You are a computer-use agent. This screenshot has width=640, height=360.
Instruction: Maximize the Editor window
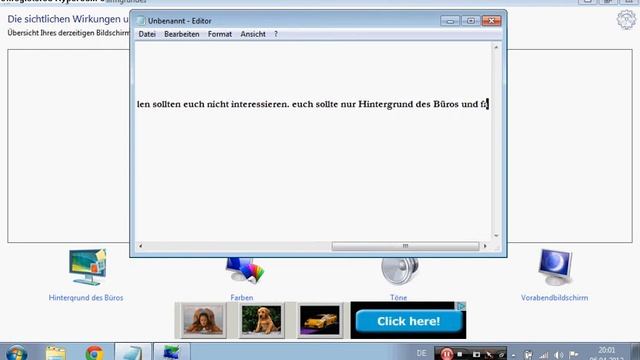click(x=471, y=20)
